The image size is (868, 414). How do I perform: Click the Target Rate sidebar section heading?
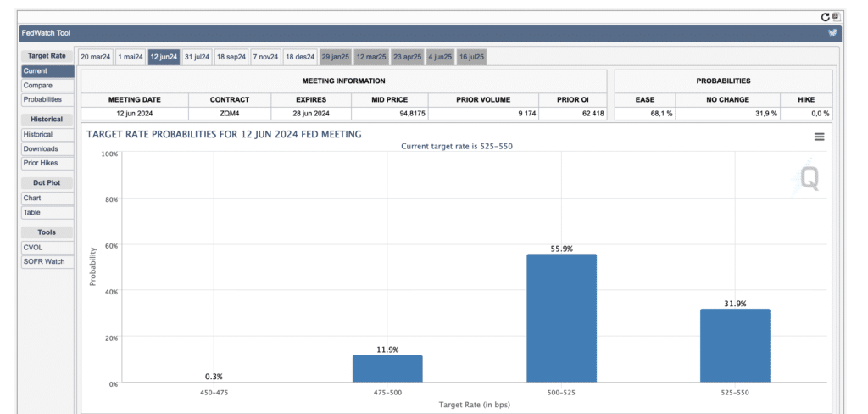[x=47, y=56]
